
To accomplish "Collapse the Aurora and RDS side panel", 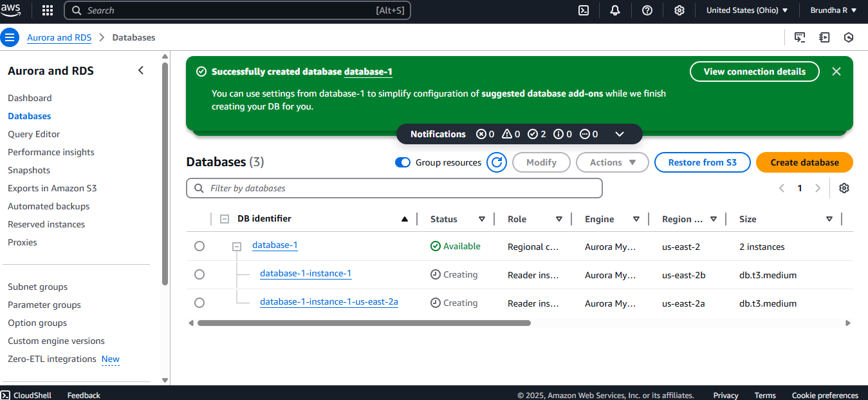I will pos(141,71).
